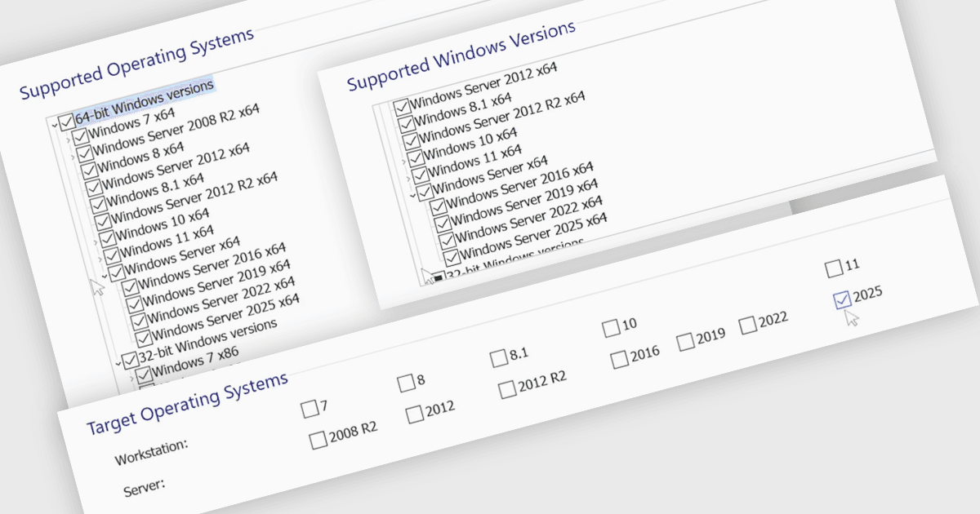Click the 'Target Operating Systems' heading
This screenshot has width=980, height=514.
pos(187,405)
